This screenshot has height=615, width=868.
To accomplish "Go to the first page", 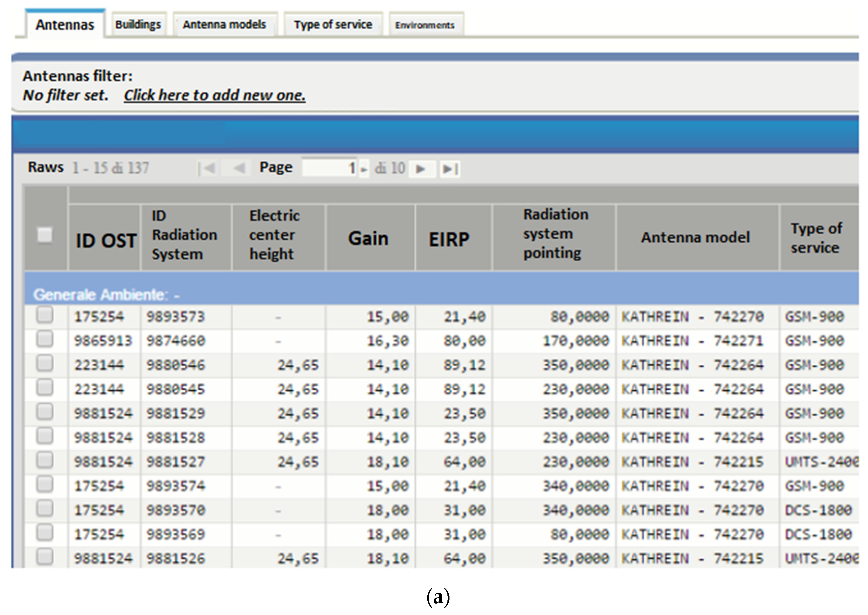I will (207, 168).
